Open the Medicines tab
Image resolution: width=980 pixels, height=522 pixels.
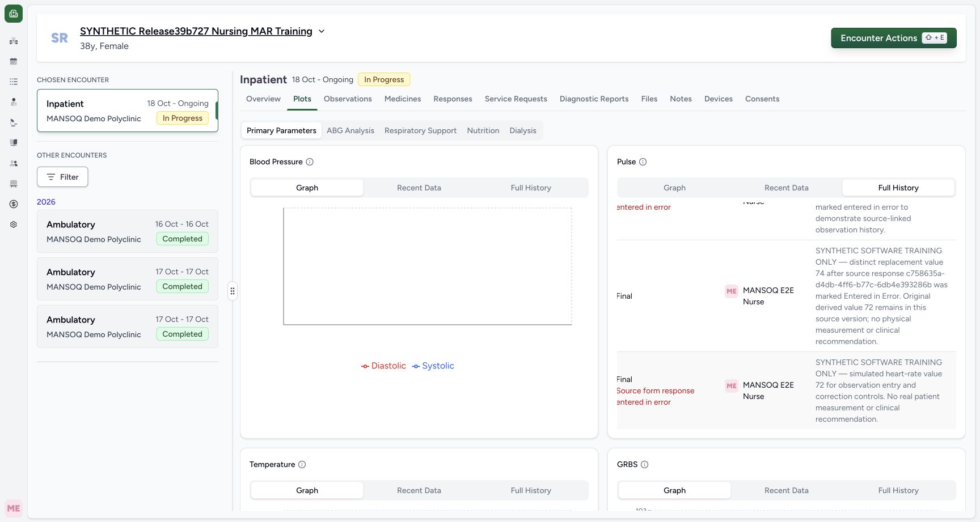tap(403, 99)
